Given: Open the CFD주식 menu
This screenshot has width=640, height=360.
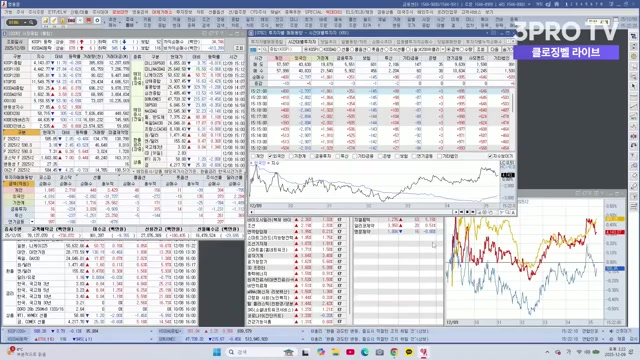Looking at the screenshot, I should (258, 12).
